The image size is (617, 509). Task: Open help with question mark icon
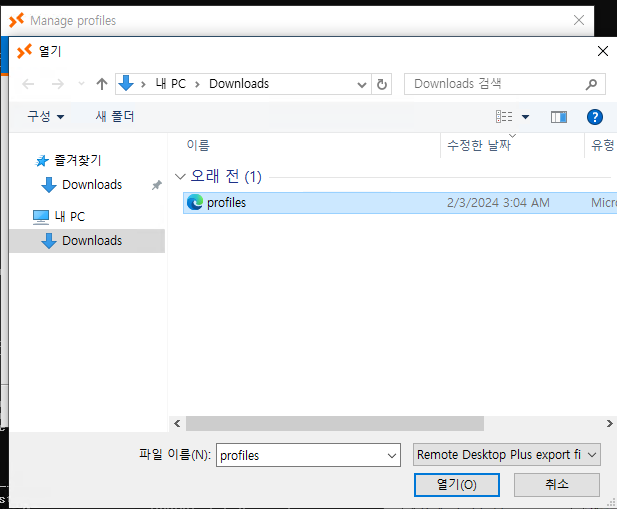tap(595, 117)
